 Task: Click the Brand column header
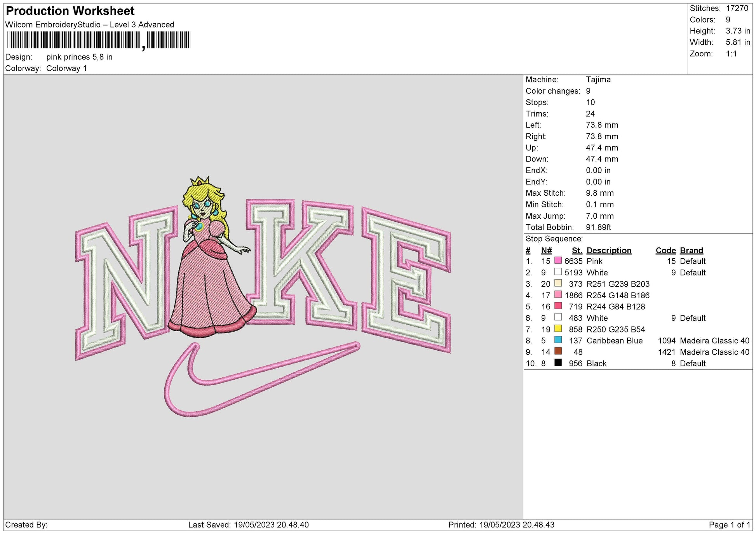[691, 250]
